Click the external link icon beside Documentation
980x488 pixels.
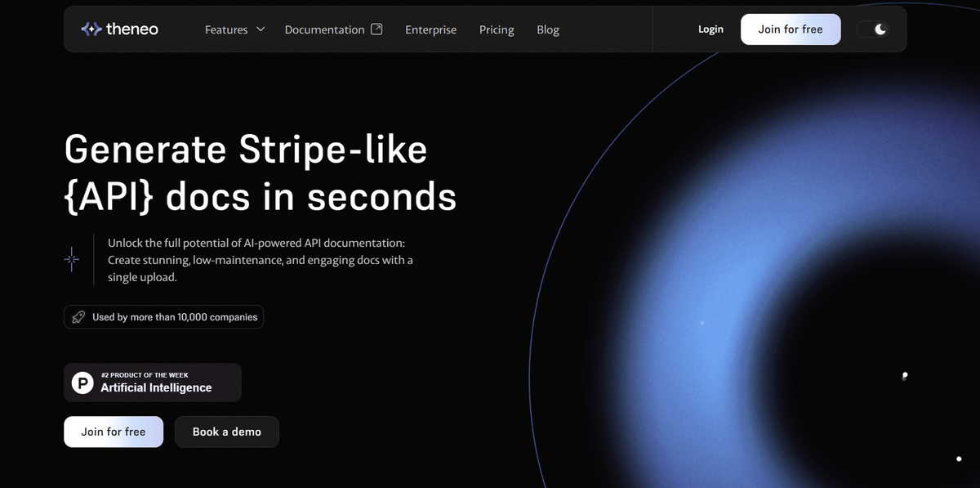coord(376,29)
